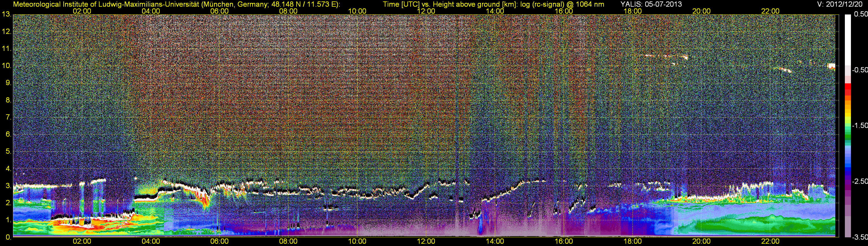Image resolution: width=868 pixels, height=246 pixels.
Task: Click the 3 km height axis label
Action: tap(8, 186)
